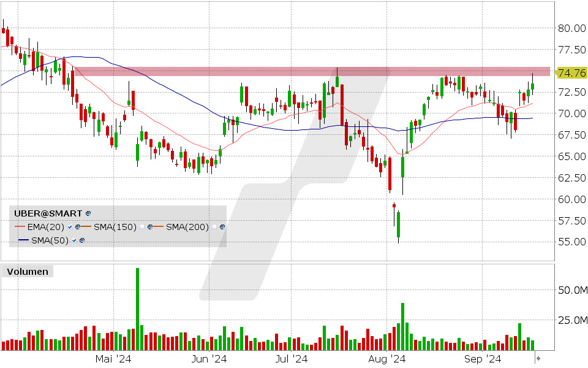Click the Jun '24 axis label
The image size is (588, 368).
(209, 359)
